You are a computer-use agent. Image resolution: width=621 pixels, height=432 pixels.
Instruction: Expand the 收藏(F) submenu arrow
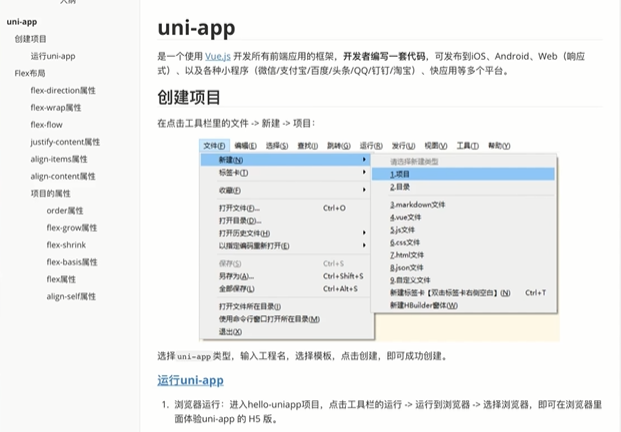[x=364, y=190]
